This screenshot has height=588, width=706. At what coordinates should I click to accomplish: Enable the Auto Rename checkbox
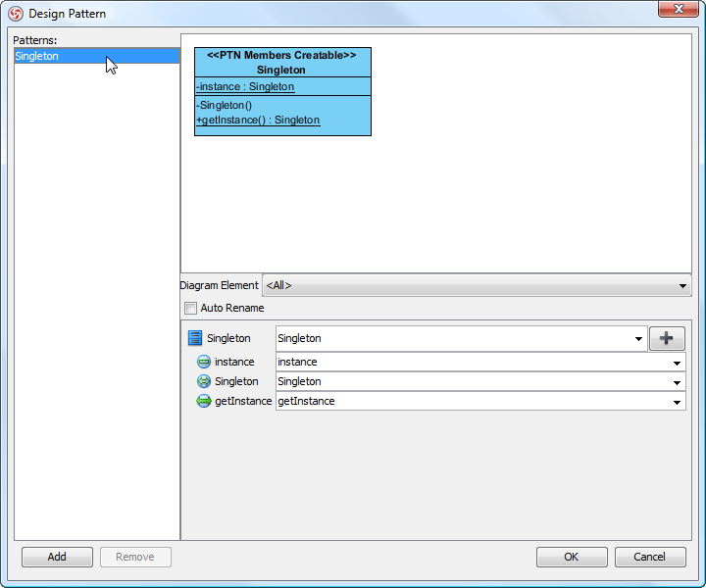pos(190,308)
